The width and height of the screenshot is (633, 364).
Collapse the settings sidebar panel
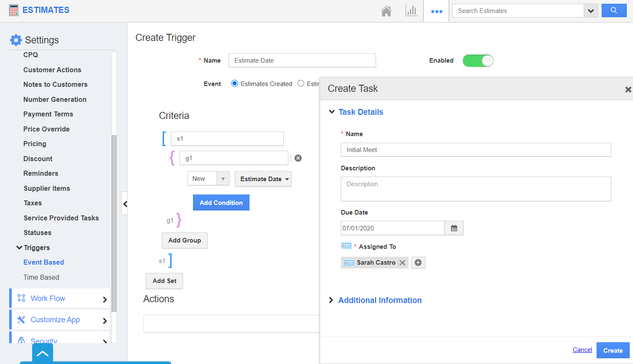(x=125, y=204)
